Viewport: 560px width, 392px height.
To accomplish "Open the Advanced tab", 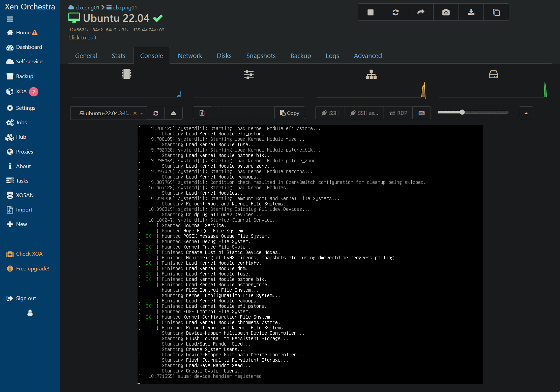I will pyautogui.click(x=367, y=56).
